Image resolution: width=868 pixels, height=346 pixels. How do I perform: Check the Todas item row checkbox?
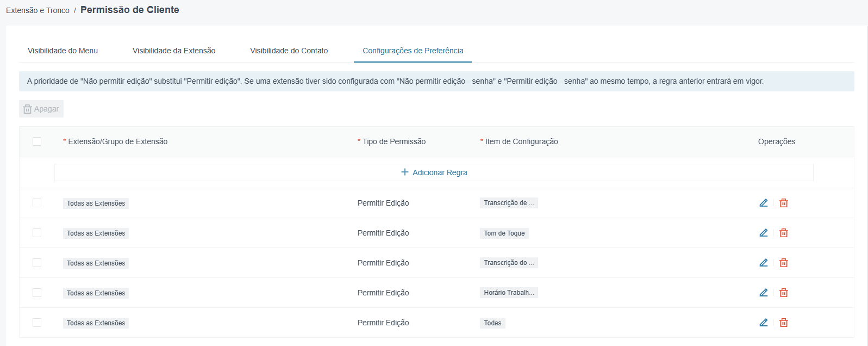click(x=37, y=323)
